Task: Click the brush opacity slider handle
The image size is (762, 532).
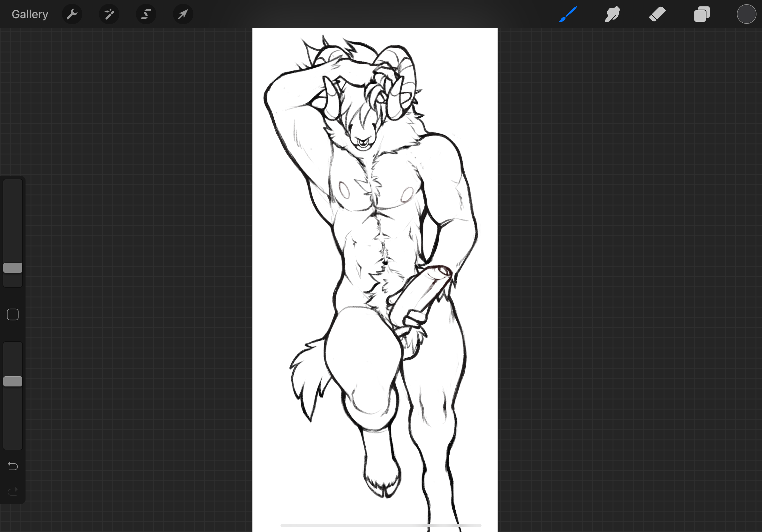Action: [x=13, y=381]
